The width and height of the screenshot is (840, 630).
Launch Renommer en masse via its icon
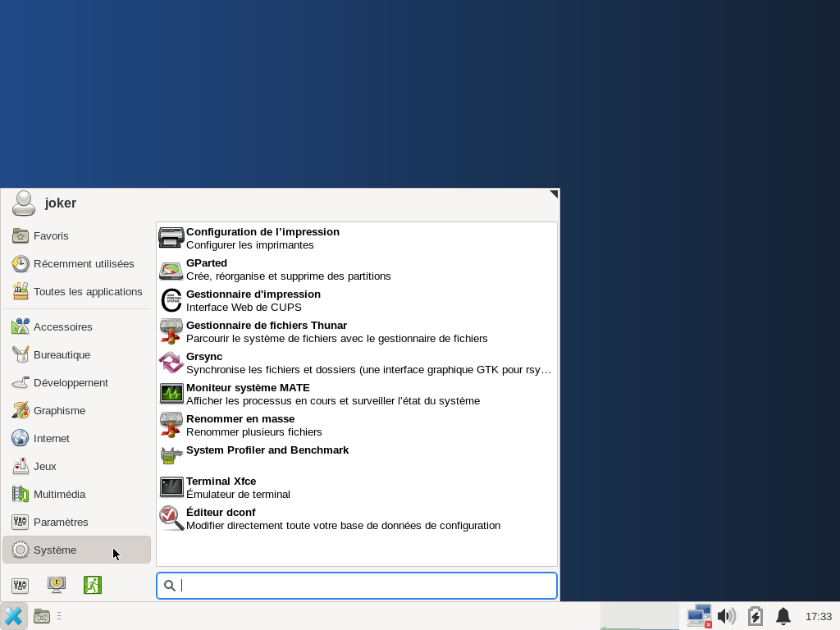(x=171, y=425)
